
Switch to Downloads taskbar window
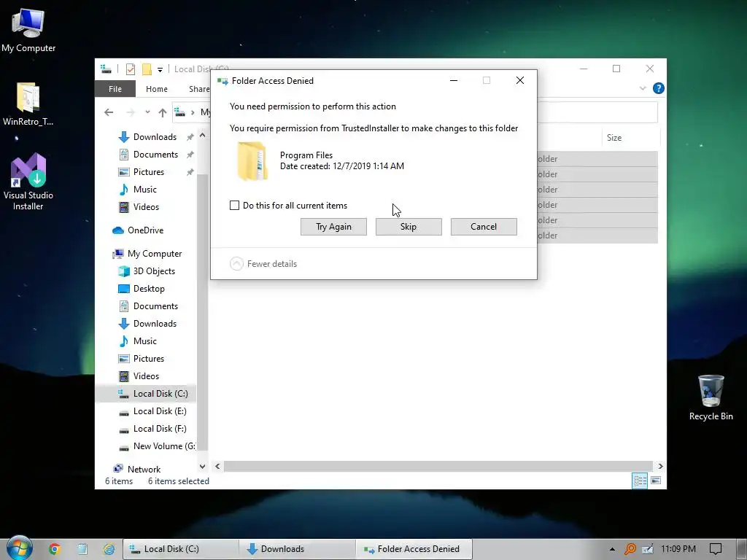[298, 549]
